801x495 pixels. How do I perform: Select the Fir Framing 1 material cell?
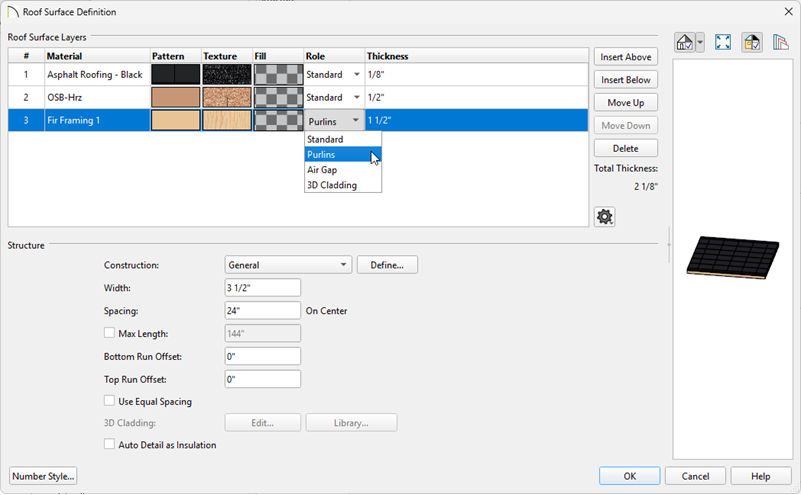(97, 121)
